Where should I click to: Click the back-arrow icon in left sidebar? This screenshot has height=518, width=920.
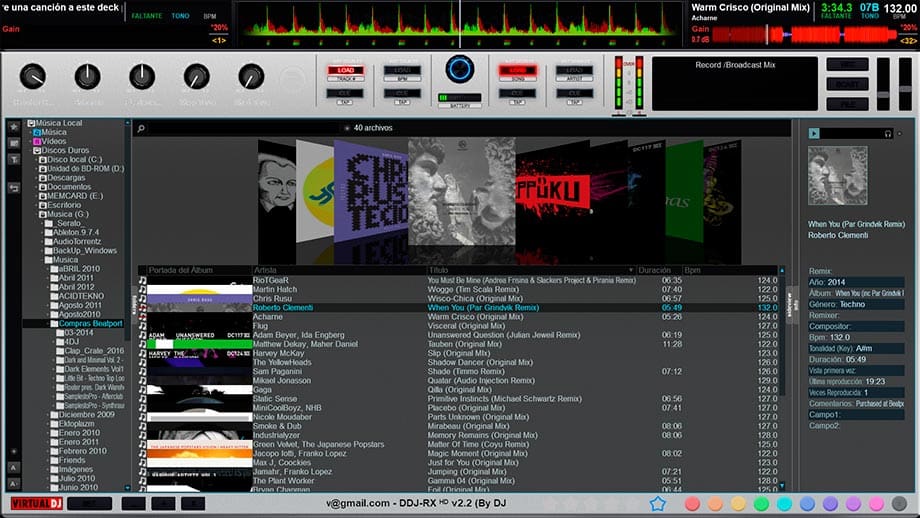(13, 188)
